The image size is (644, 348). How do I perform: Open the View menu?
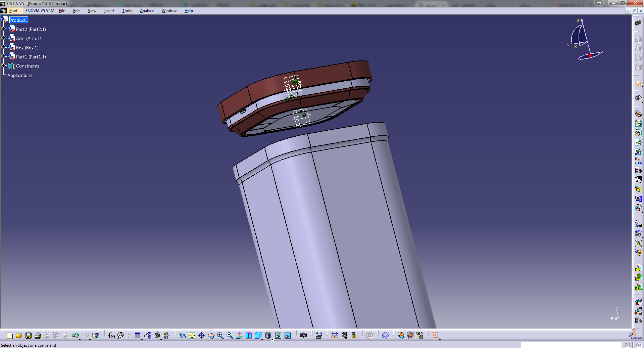pos(92,11)
